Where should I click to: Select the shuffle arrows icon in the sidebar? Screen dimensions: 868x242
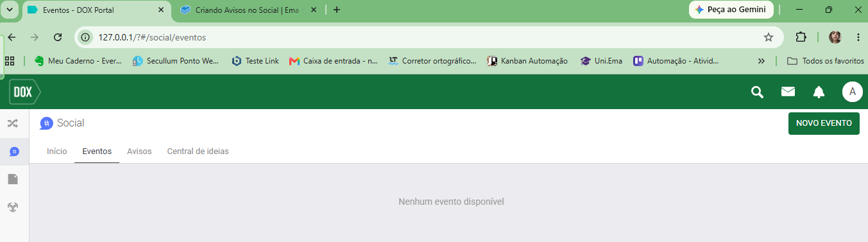pos(12,123)
